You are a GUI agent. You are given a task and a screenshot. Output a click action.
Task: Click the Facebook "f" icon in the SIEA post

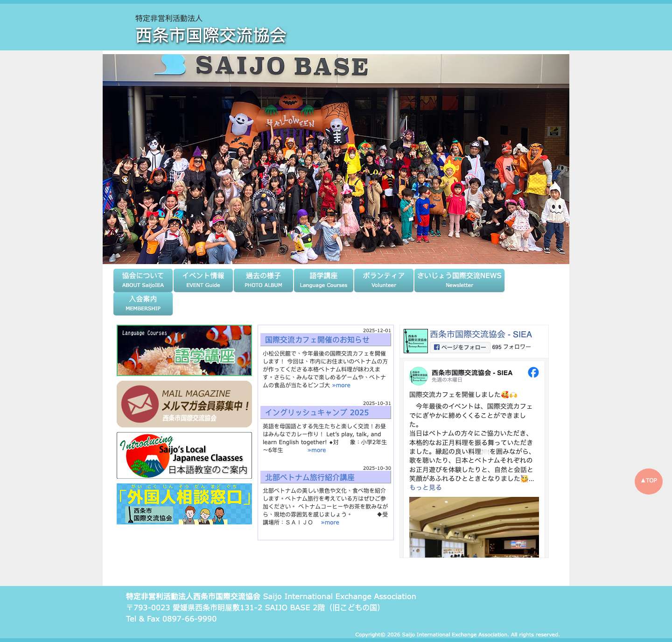pos(534,373)
